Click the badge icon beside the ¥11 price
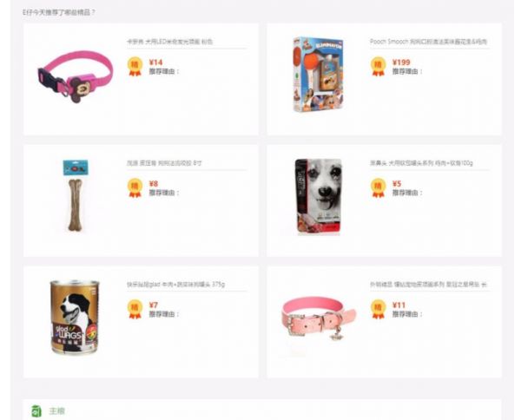This screenshot has height=420, width=521. pyautogui.click(x=378, y=310)
